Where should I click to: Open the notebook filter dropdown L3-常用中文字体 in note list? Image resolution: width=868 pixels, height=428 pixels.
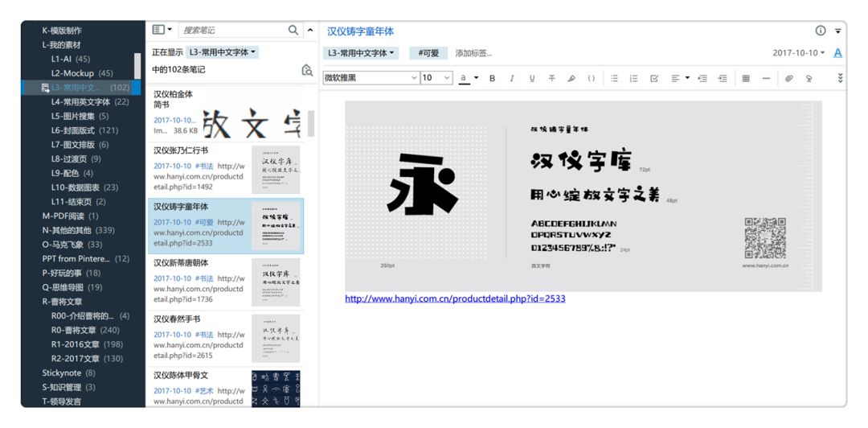click(222, 52)
